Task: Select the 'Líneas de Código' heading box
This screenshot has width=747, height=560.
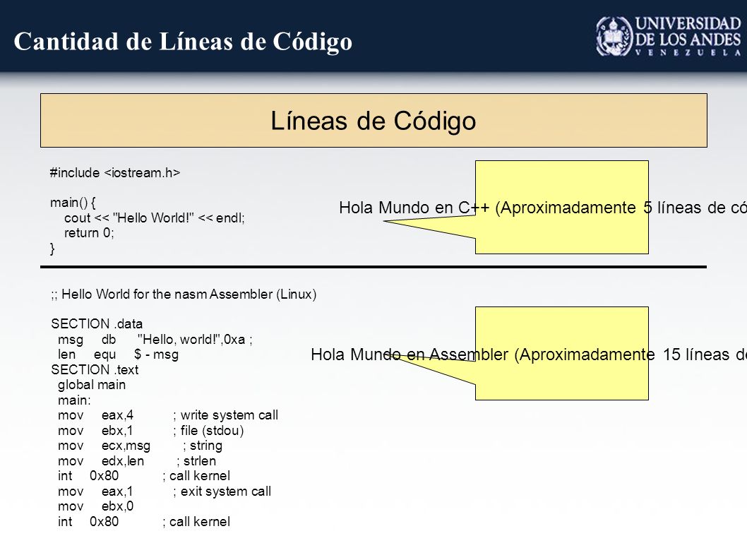Action: click(x=373, y=120)
